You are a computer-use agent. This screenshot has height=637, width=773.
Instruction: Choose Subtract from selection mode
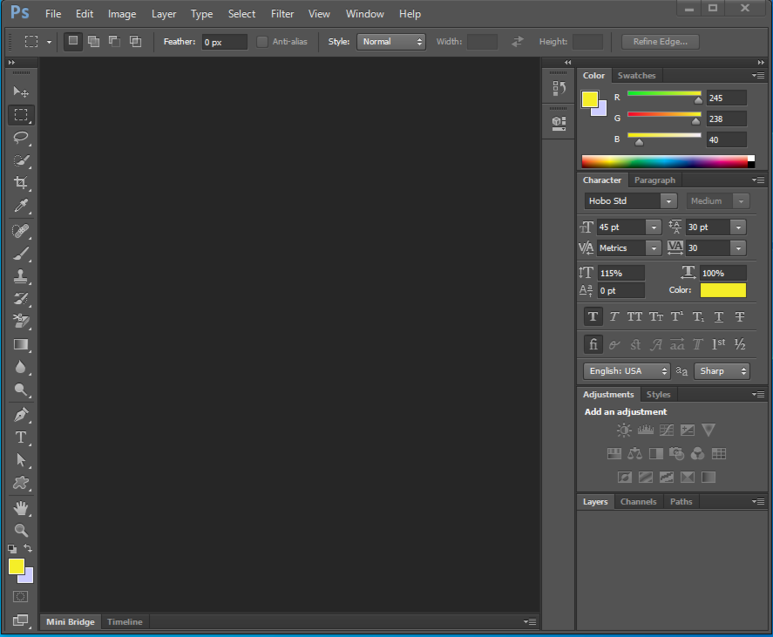[x=114, y=41]
